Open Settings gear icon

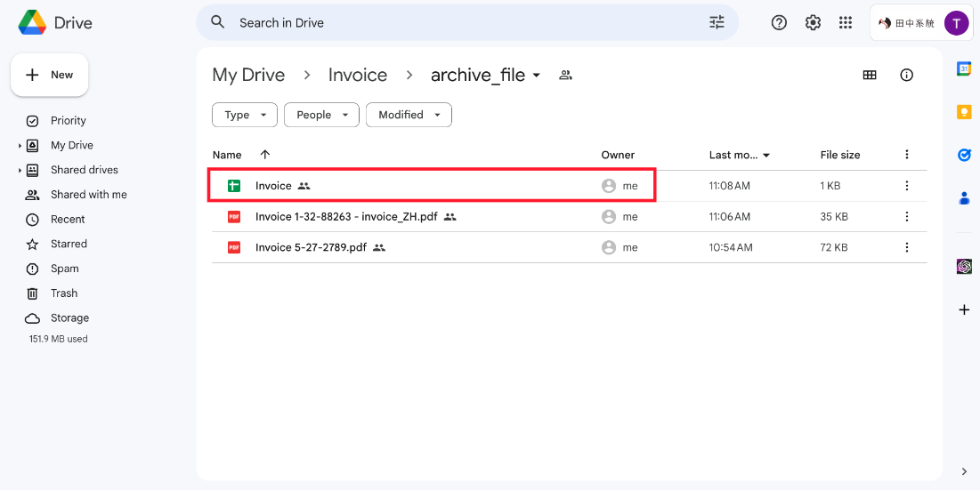pyautogui.click(x=813, y=23)
